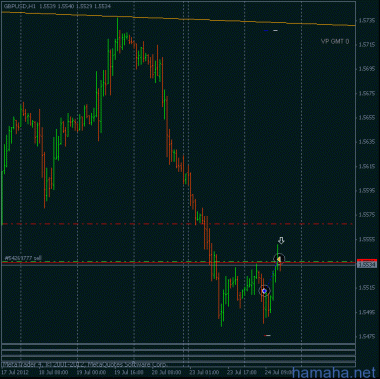Select the circled yellow triangle marker on the sell line

pyautogui.click(x=279, y=259)
